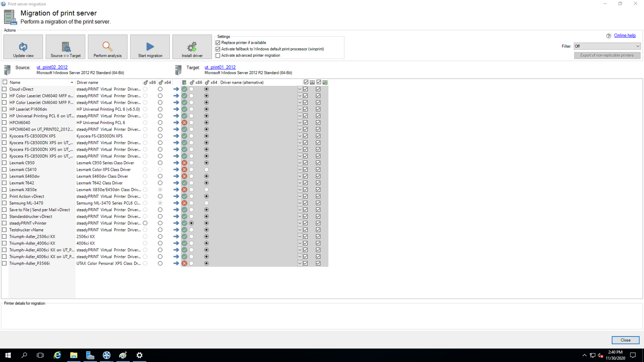Uncheck Replace printer if available
The width and height of the screenshot is (644, 362).
pyautogui.click(x=218, y=42)
